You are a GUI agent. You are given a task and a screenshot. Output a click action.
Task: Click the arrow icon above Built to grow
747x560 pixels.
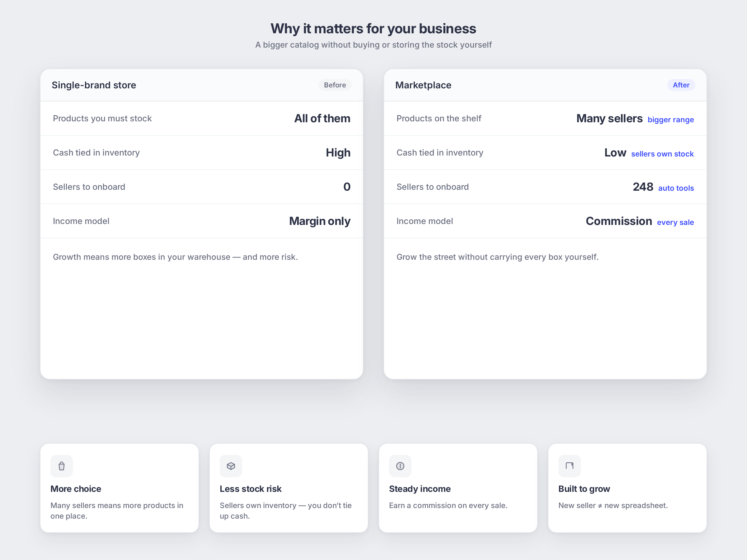569,466
